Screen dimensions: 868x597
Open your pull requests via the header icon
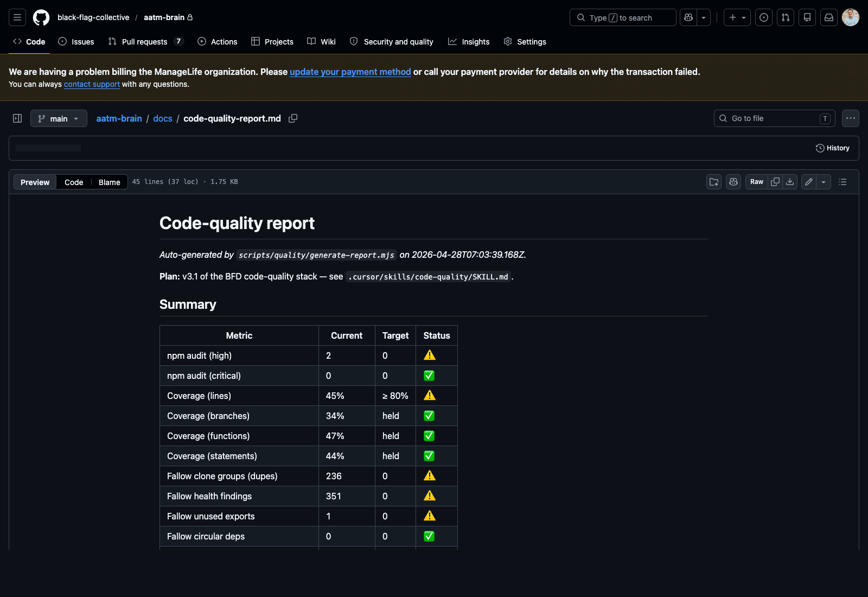tap(785, 17)
